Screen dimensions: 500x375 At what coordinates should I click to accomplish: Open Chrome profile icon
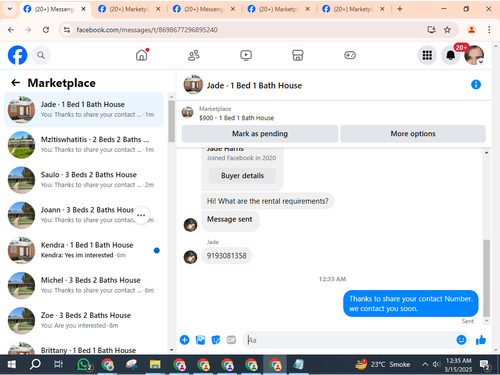(471, 30)
